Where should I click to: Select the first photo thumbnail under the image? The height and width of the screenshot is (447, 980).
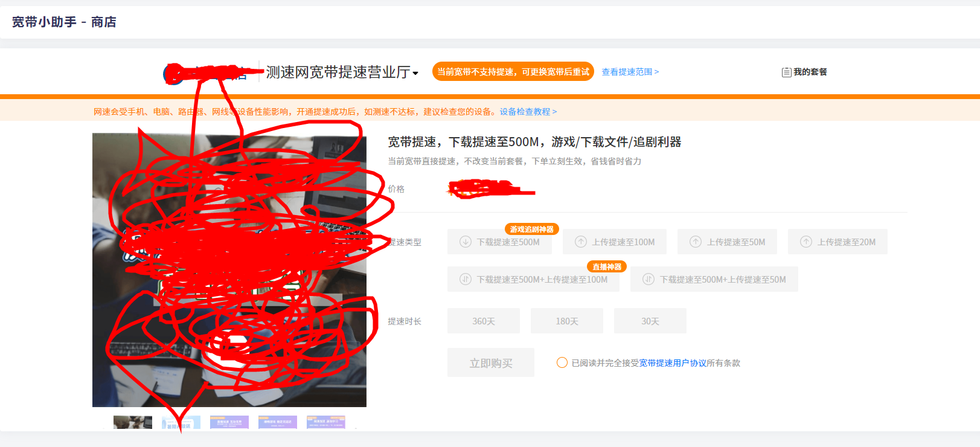click(x=133, y=422)
